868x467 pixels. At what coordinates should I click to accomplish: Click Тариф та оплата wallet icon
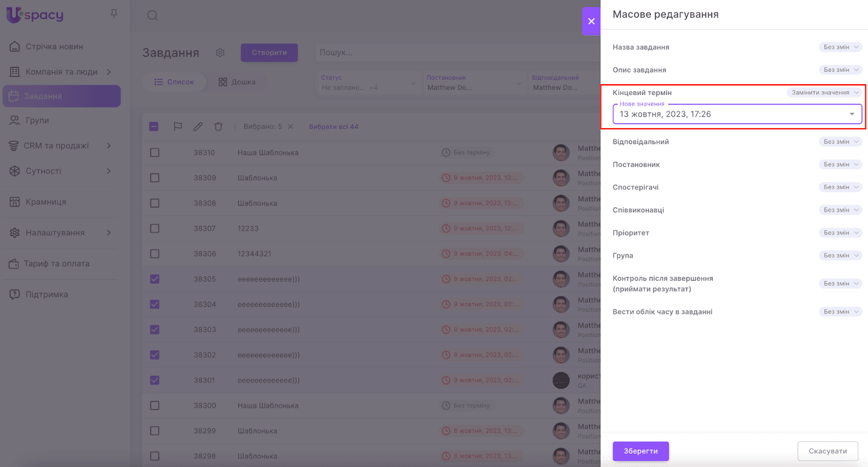pyautogui.click(x=14, y=264)
